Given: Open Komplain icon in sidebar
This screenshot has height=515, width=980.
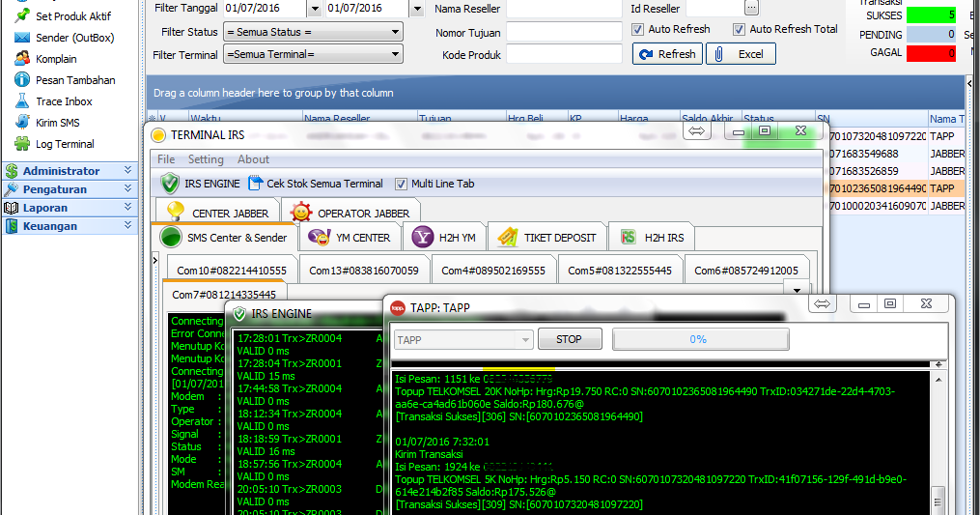Looking at the screenshot, I should [22, 58].
